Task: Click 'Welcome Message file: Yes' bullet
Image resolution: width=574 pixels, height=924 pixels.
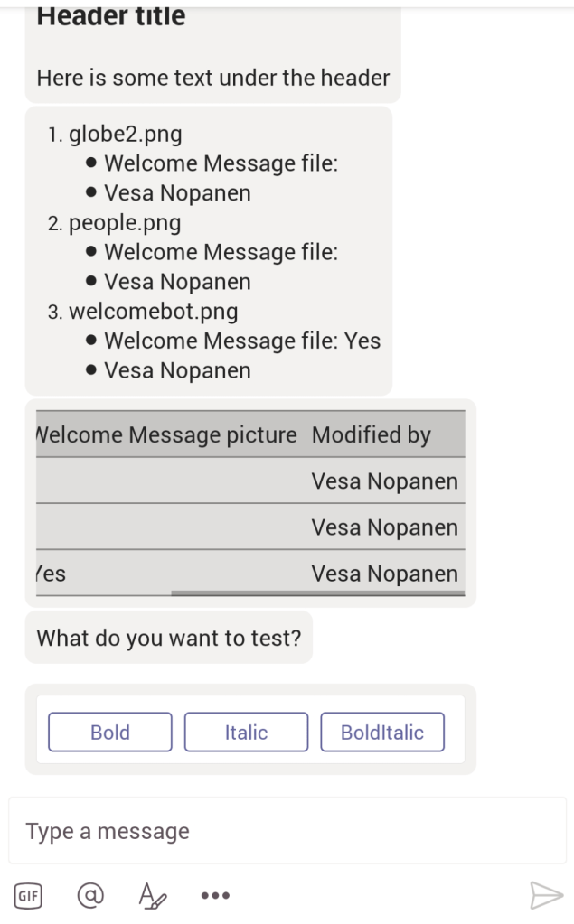Action: pyautogui.click(x=242, y=341)
